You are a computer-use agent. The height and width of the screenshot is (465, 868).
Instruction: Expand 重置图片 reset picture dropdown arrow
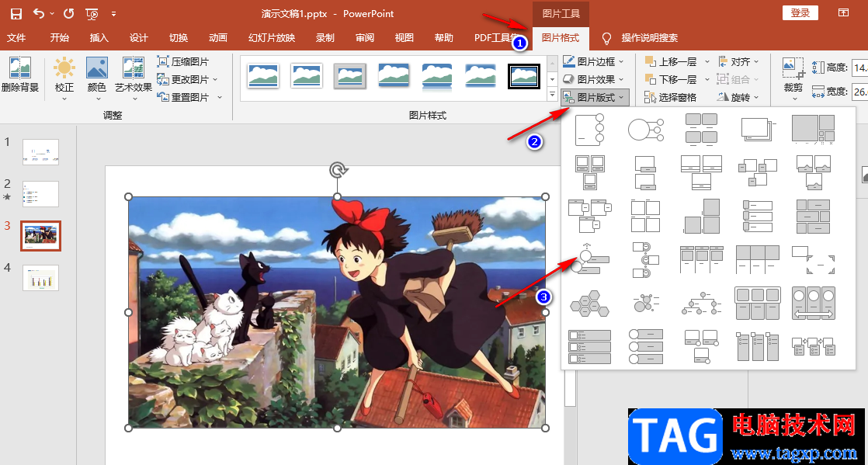tap(220, 98)
